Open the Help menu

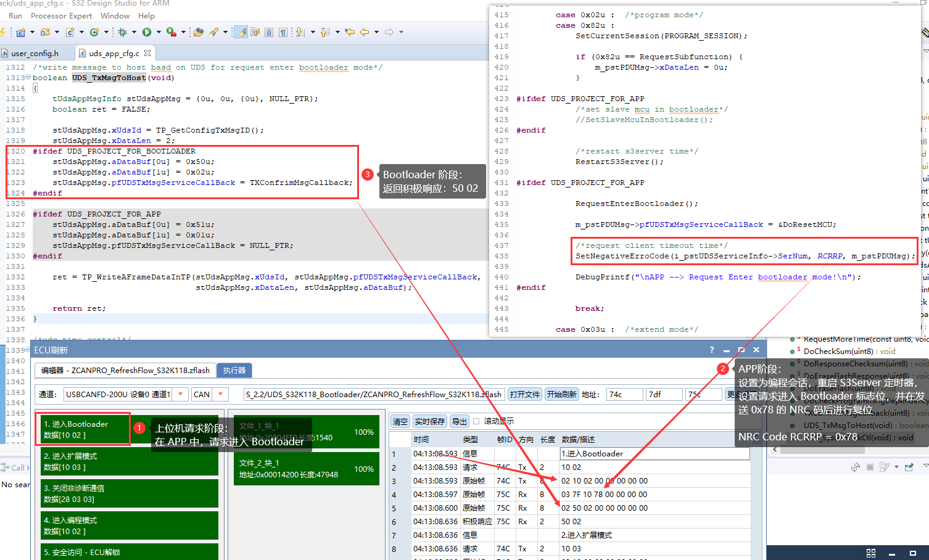146,15
